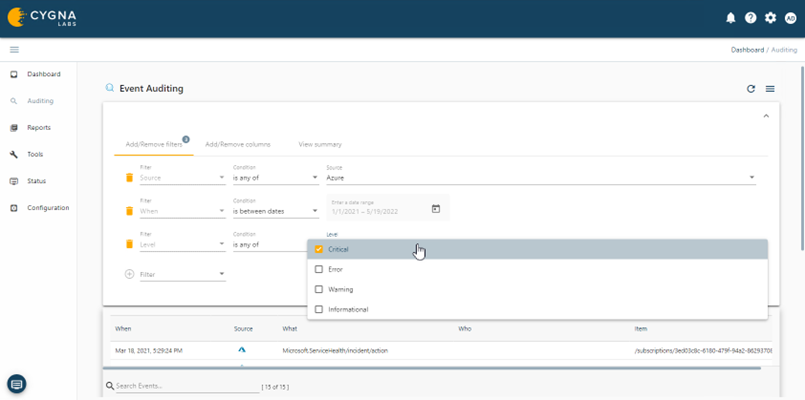Open the Level filter field dropdown
The image size is (805, 400).
[182, 244]
